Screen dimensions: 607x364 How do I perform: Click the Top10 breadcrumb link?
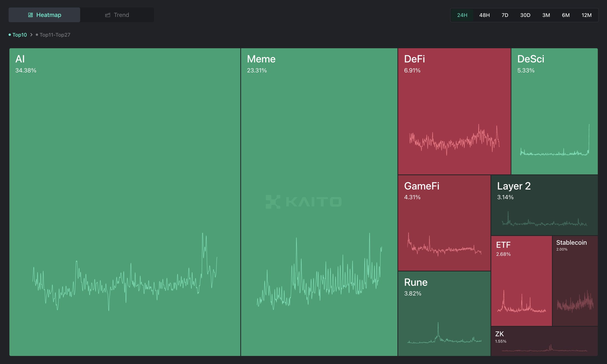[19, 35]
